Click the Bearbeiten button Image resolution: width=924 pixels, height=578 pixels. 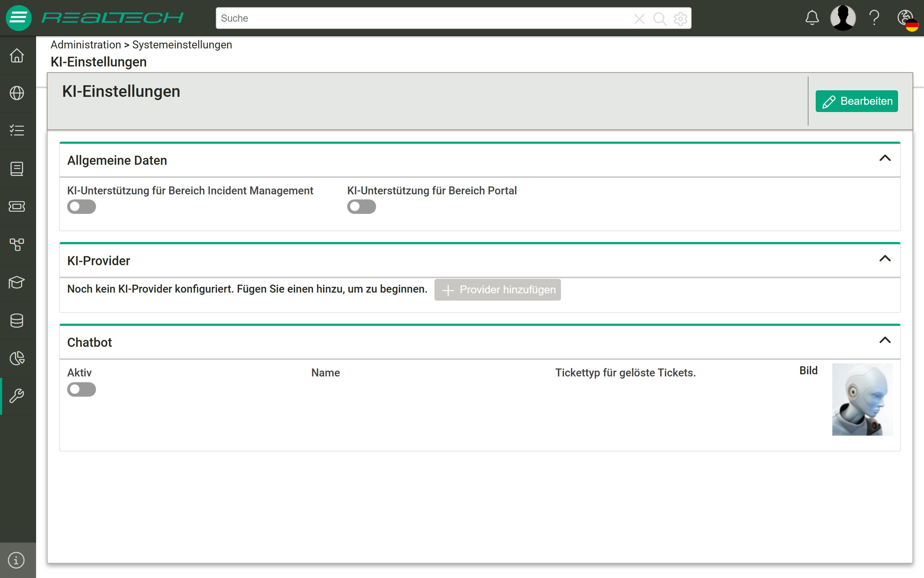point(857,101)
